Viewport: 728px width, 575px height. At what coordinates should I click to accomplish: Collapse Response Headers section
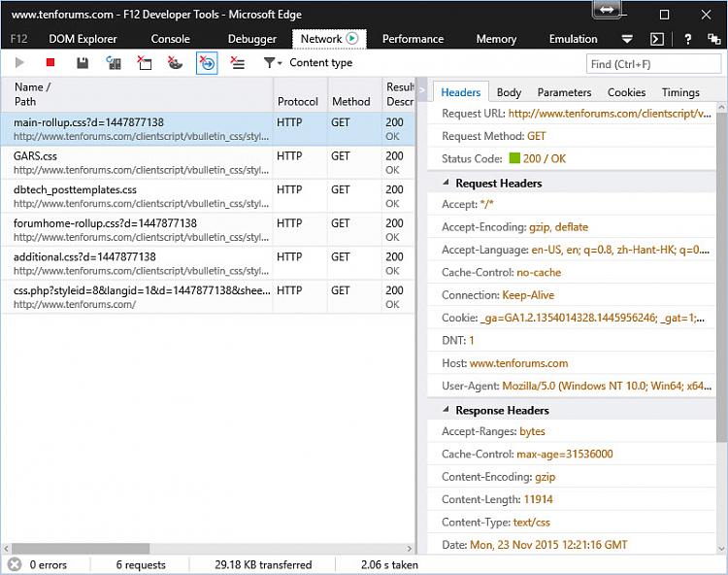[x=446, y=410]
